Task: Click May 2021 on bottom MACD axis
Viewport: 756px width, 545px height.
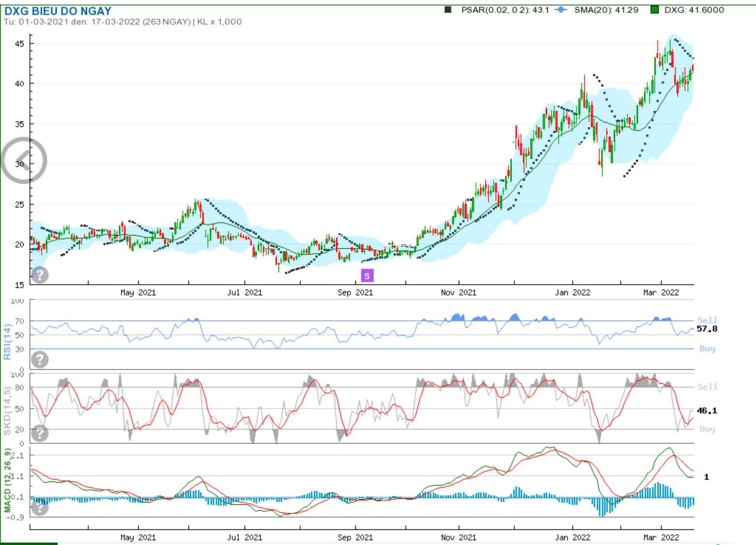Action: point(138,537)
